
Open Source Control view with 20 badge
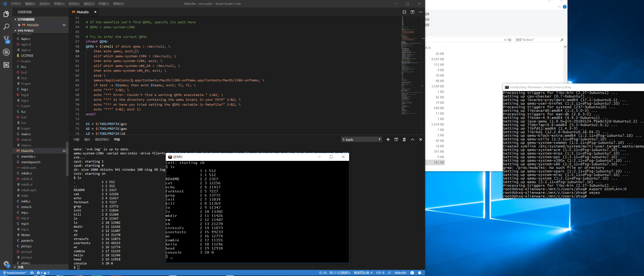click(x=6, y=39)
